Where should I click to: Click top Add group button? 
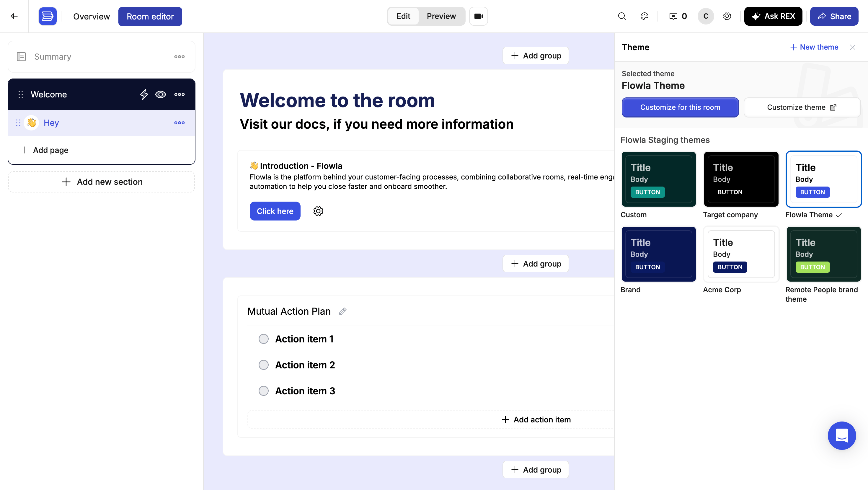[x=536, y=55]
